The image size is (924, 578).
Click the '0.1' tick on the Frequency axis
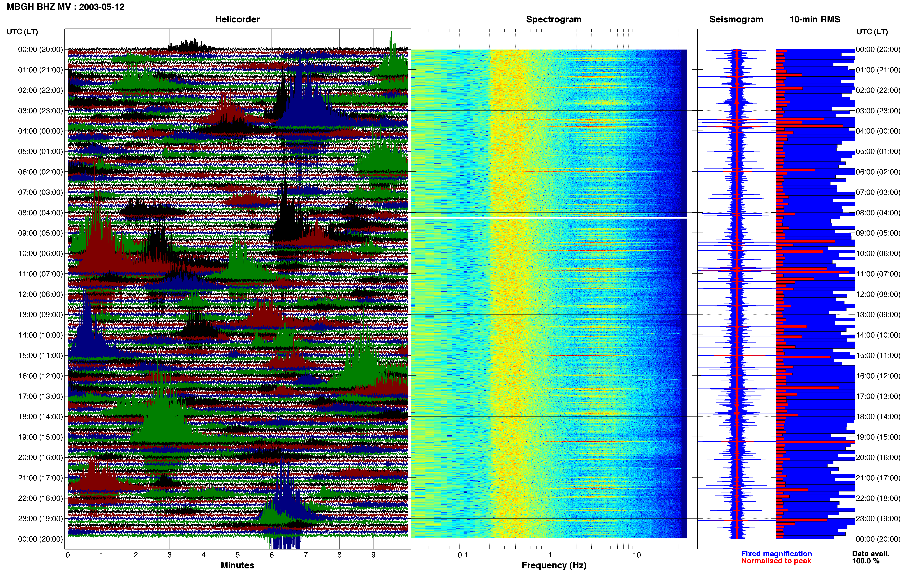pyautogui.click(x=463, y=555)
